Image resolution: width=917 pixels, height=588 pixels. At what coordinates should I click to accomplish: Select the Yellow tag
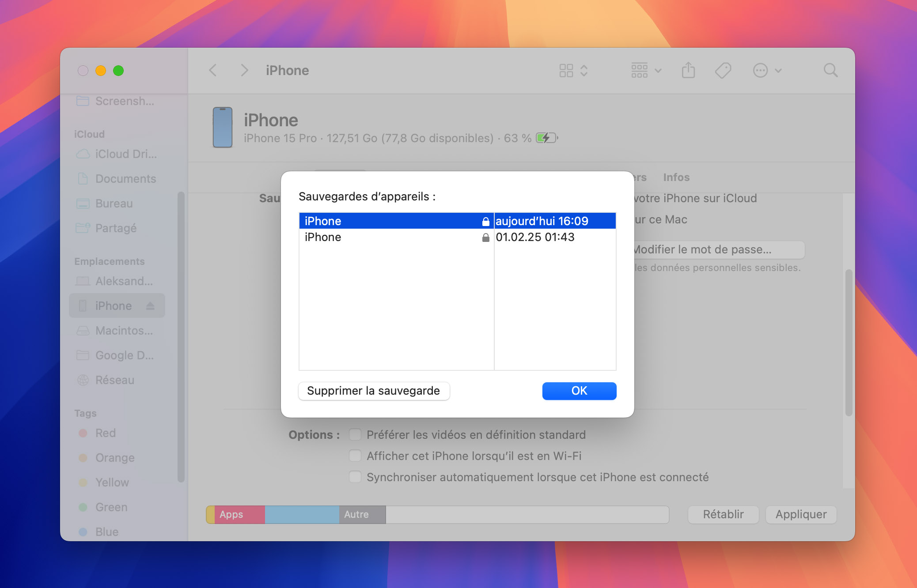pyautogui.click(x=117, y=482)
